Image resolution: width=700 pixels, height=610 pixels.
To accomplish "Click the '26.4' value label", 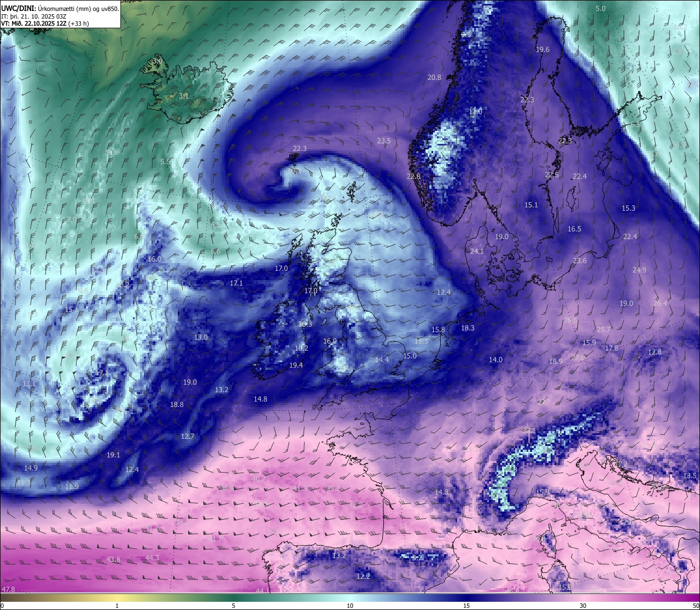I will click(660, 303).
